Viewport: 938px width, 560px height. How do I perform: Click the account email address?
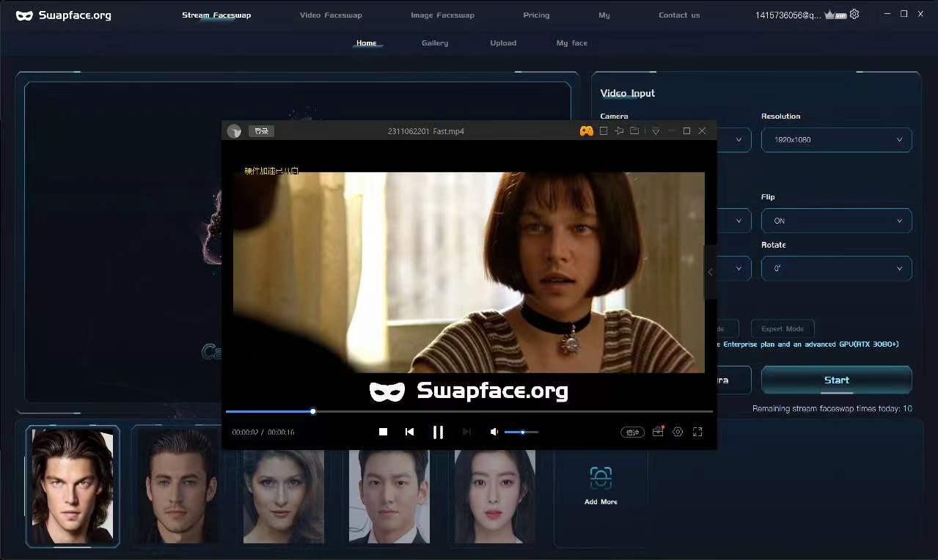[788, 15]
